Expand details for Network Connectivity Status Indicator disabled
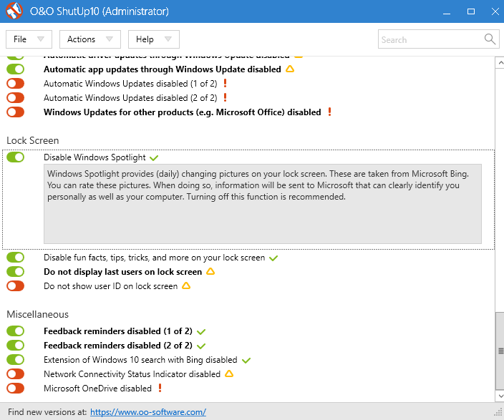 click(x=132, y=373)
